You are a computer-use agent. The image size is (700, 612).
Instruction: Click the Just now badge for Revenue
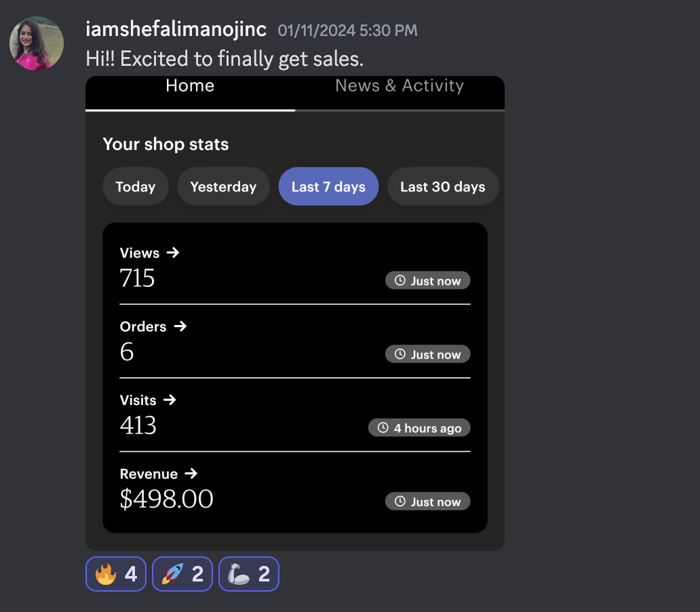click(428, 501)
